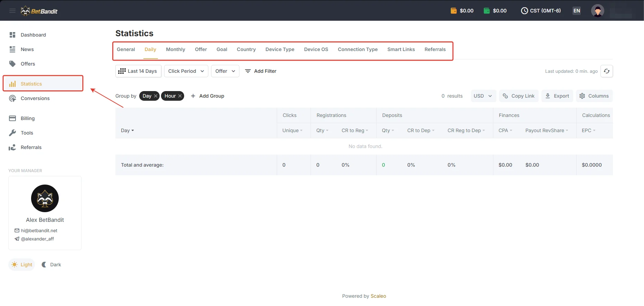The image size is (644, 306).
Task: Click the plus icon for Add Group
Action: coord(193,96)
